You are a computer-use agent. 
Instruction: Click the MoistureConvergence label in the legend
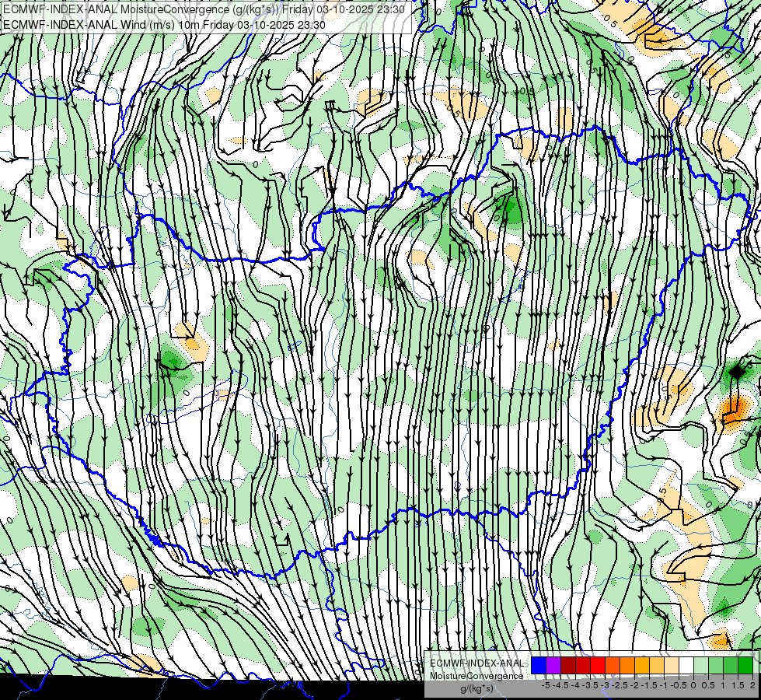(x=476, y=676)
